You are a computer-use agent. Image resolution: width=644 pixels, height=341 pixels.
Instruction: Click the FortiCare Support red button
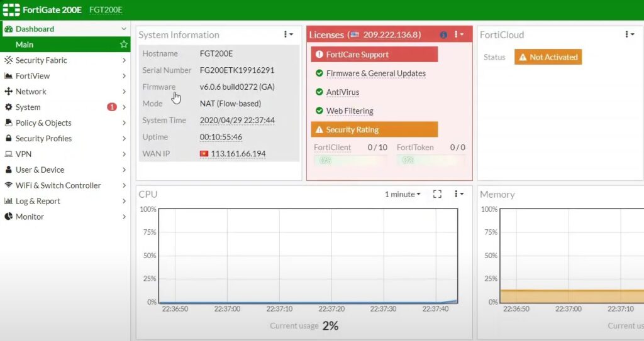[x=374, y=55]
